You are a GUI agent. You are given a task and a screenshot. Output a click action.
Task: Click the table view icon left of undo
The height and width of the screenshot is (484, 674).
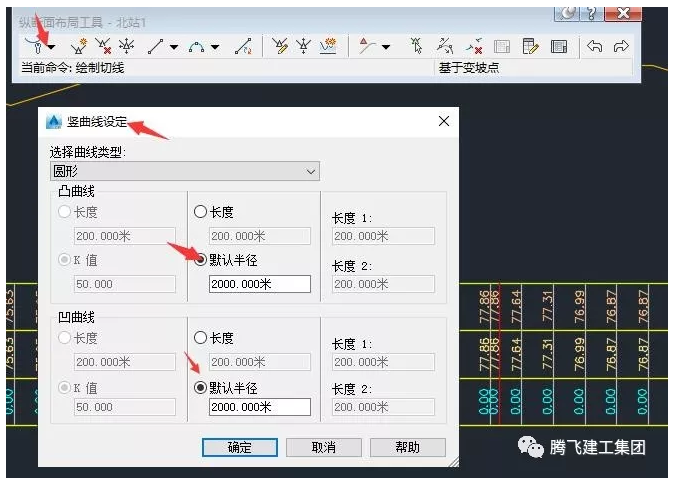[559, 46]
